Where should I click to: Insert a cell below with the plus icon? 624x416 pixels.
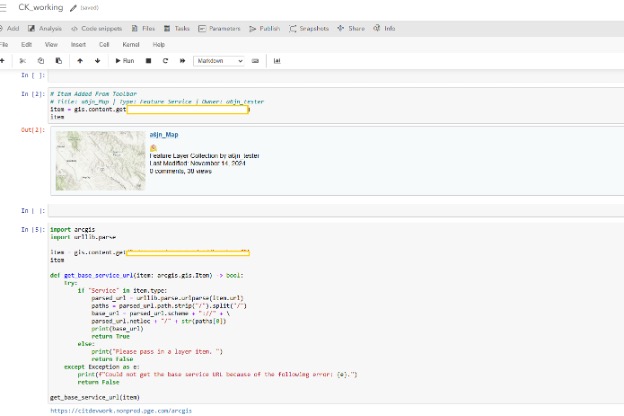2,61
